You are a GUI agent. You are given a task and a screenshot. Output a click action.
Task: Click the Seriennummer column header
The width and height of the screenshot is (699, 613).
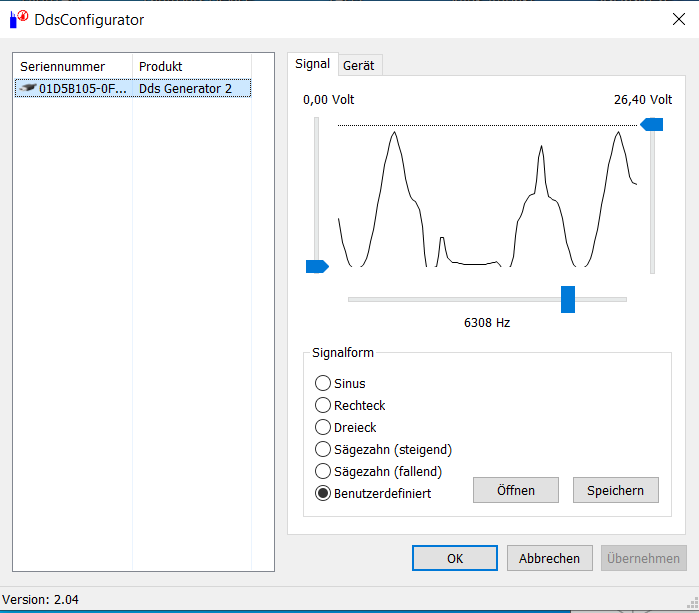point(62,67)
